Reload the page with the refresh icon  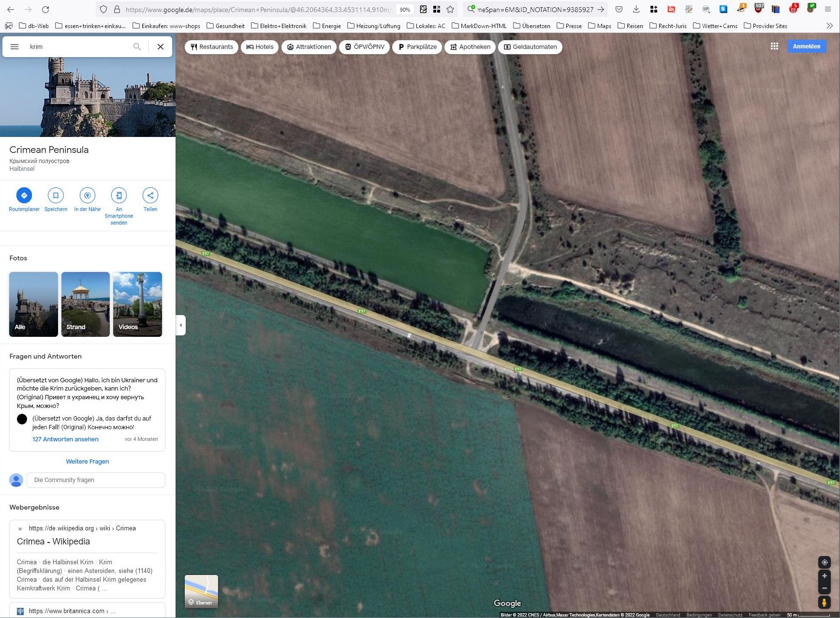tap(45, 10)
